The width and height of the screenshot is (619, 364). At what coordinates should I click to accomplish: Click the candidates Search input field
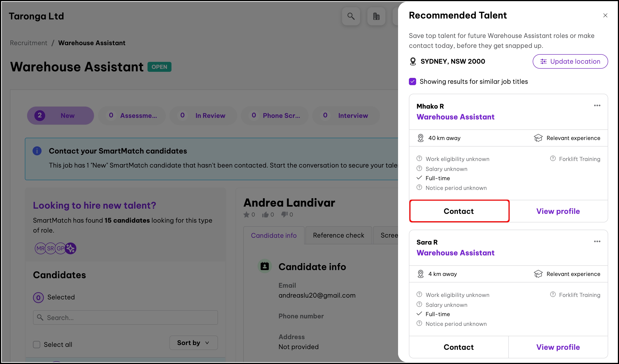(125, 317)
